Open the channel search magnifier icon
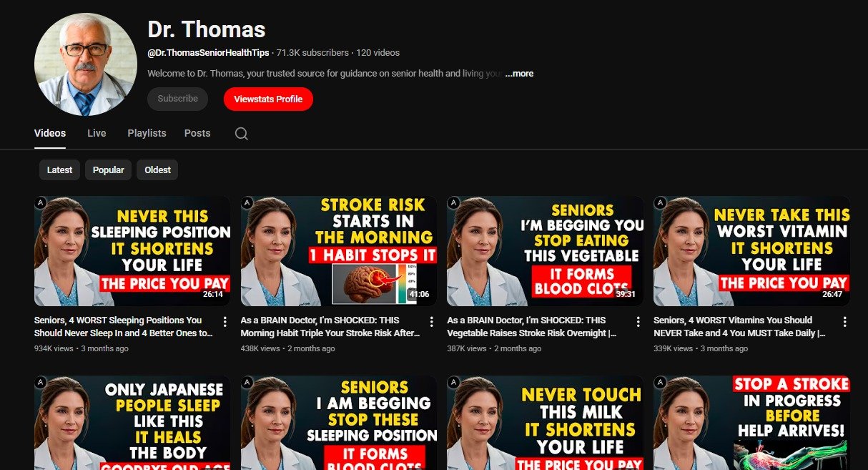The image size is (868, 470). [242, 134]
